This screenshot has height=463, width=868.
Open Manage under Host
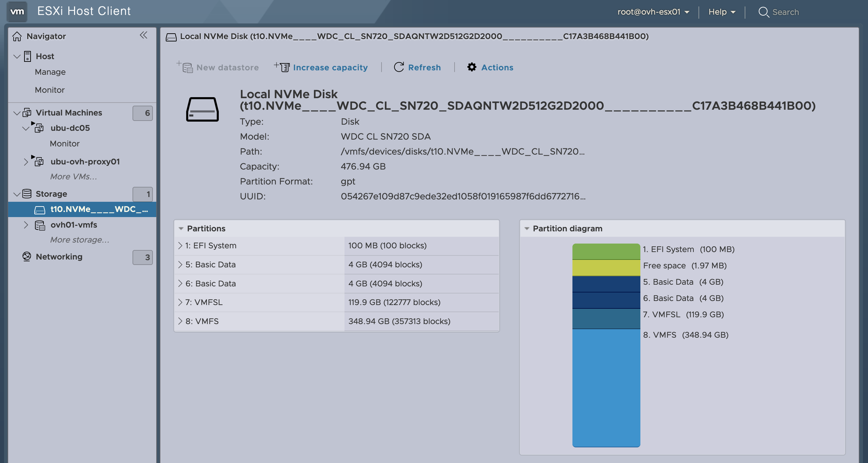(x=50, y=72)
